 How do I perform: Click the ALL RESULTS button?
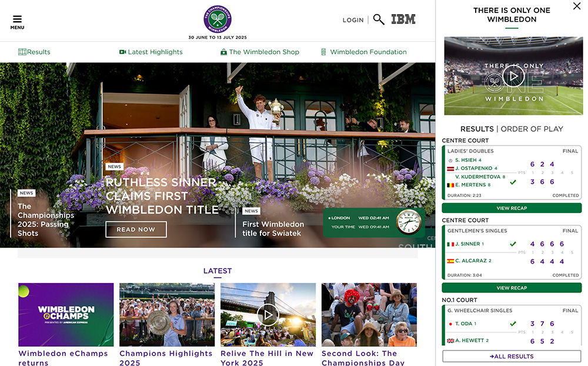click(x=512, y=356)
